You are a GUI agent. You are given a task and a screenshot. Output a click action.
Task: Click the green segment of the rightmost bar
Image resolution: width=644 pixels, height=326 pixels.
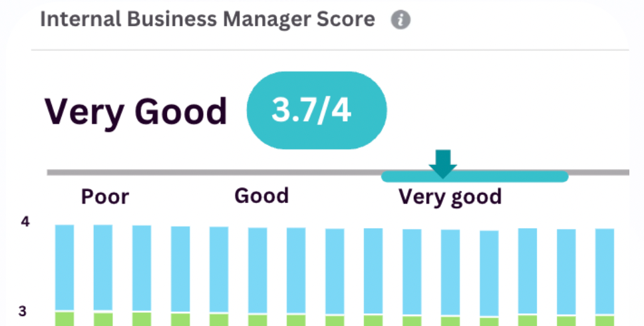click(x=605, y=320)
